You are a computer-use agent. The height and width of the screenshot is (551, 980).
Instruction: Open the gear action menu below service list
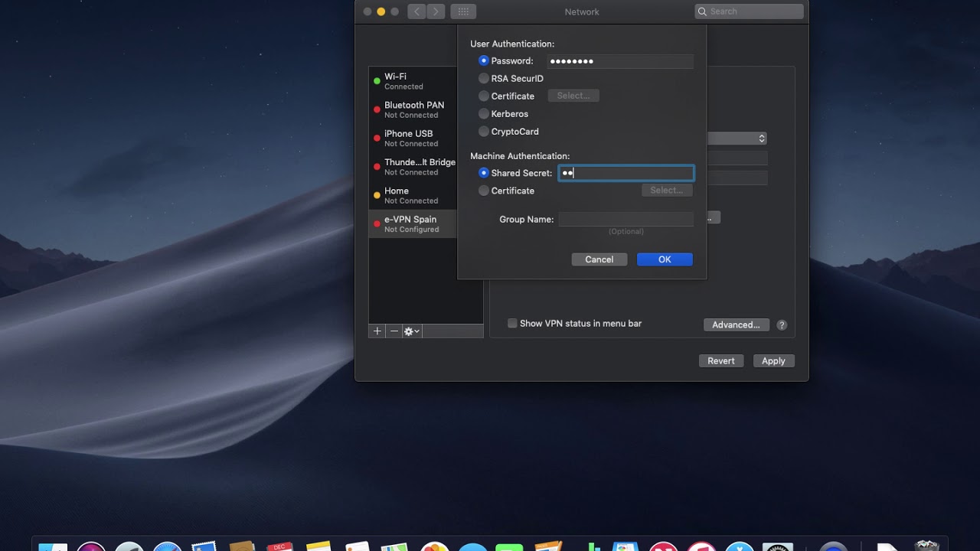(x=412, y=331)
